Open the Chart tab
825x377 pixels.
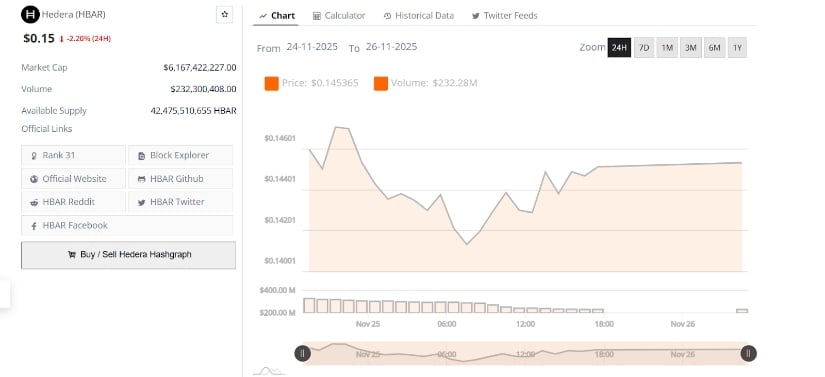pos(277,16)
